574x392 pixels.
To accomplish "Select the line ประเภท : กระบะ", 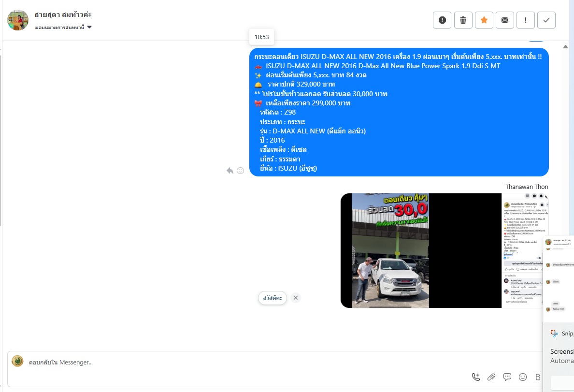I will tap(283, 122).
